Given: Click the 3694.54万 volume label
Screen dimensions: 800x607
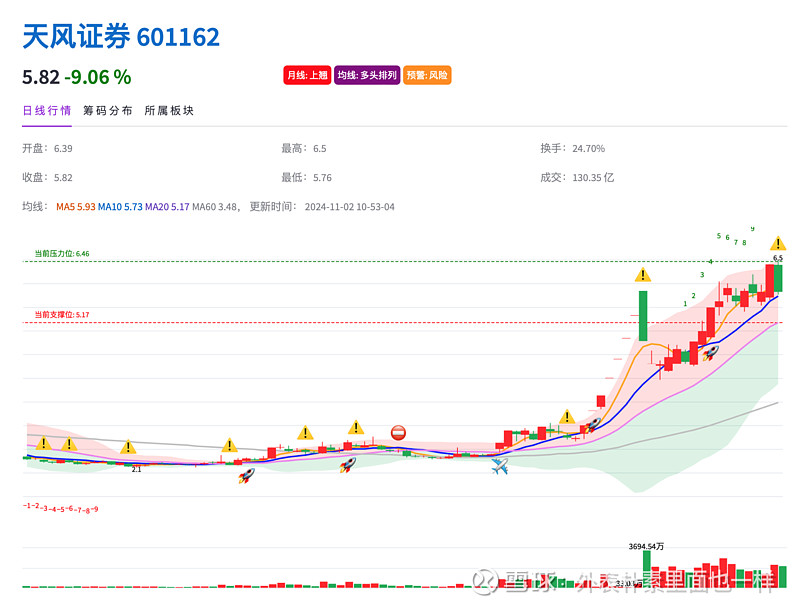Looking at the screenshot, I should (x=646, y=546).
